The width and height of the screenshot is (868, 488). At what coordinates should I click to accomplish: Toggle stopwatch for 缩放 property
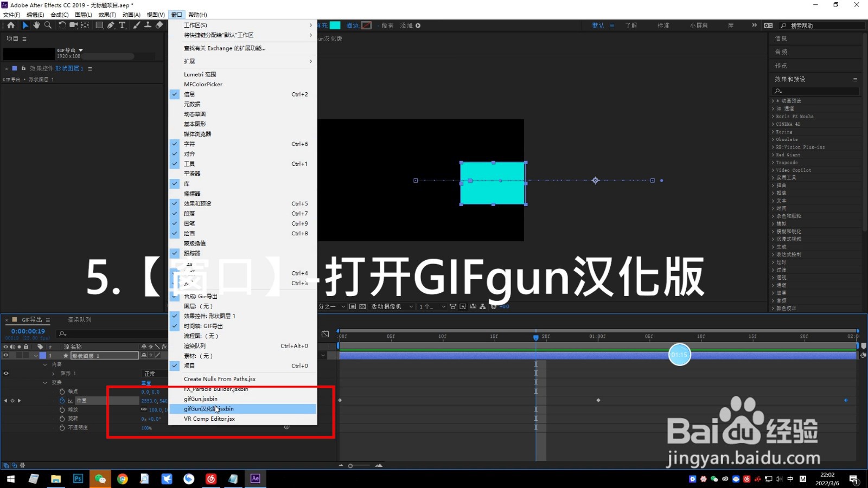(62, 409)
